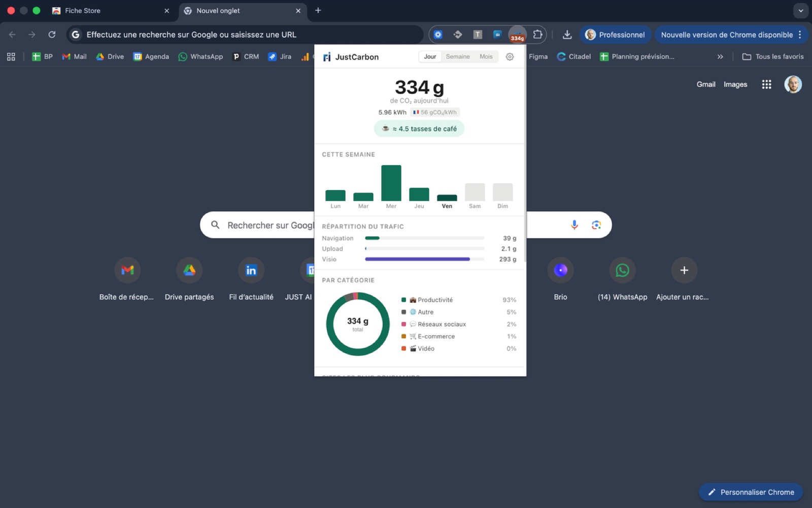The height and width of the screenshot is (508, 812).
Task: Go back with the back arrow
Action: click(x=12, y=35)
